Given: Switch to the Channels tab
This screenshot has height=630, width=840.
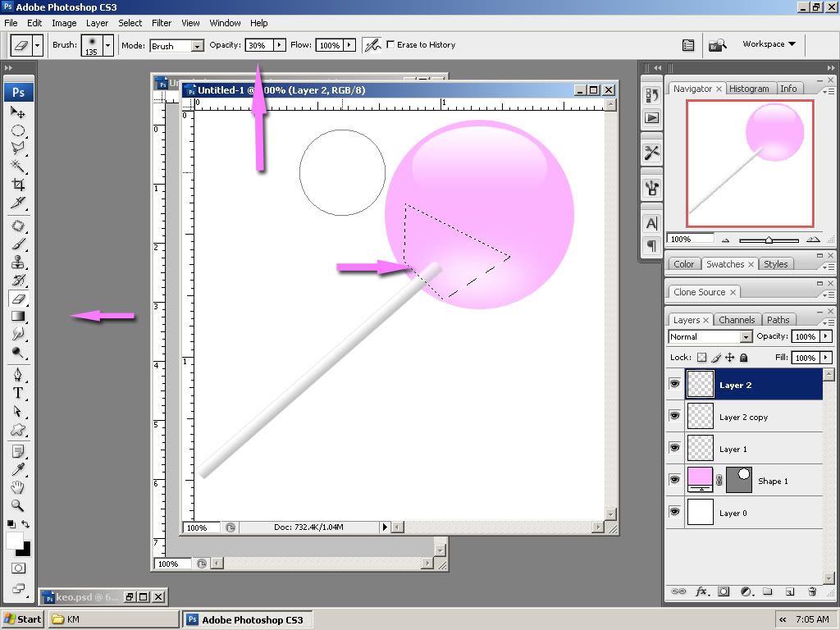Looking at the screenshot, I should coord(737,320).
